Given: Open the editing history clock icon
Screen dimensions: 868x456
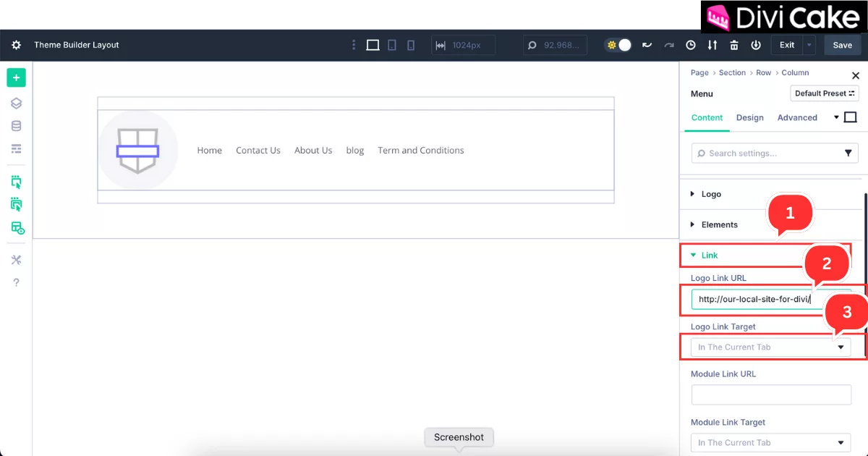Looking at the screenshot, I should (x=691, y=45).
